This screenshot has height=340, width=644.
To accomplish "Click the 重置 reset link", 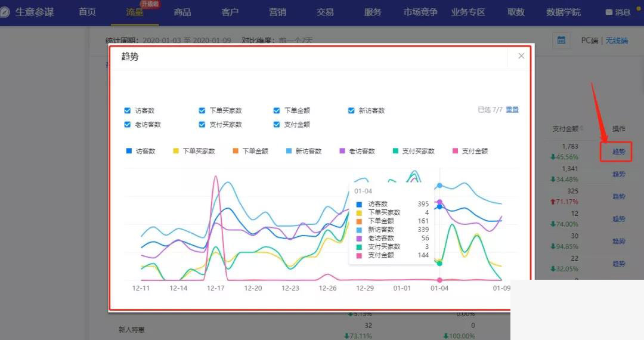I will pyautogui.click(x=512, y=110).
